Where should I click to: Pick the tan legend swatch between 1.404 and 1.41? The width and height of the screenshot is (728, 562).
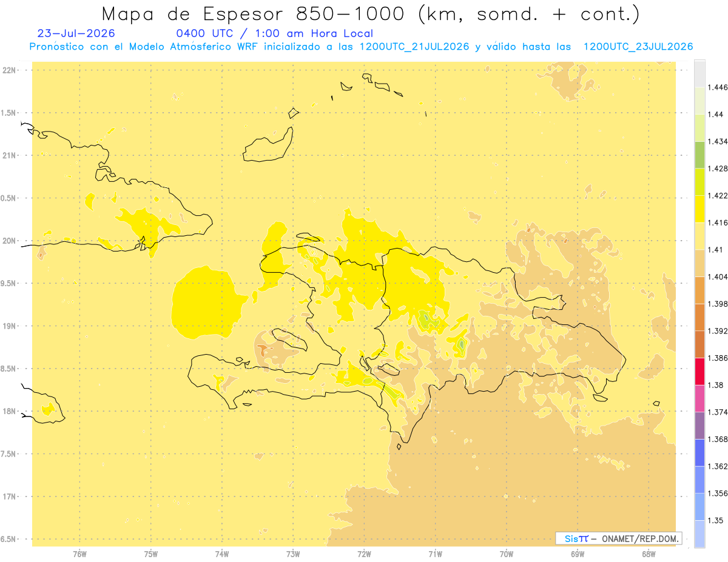[699, 263]
